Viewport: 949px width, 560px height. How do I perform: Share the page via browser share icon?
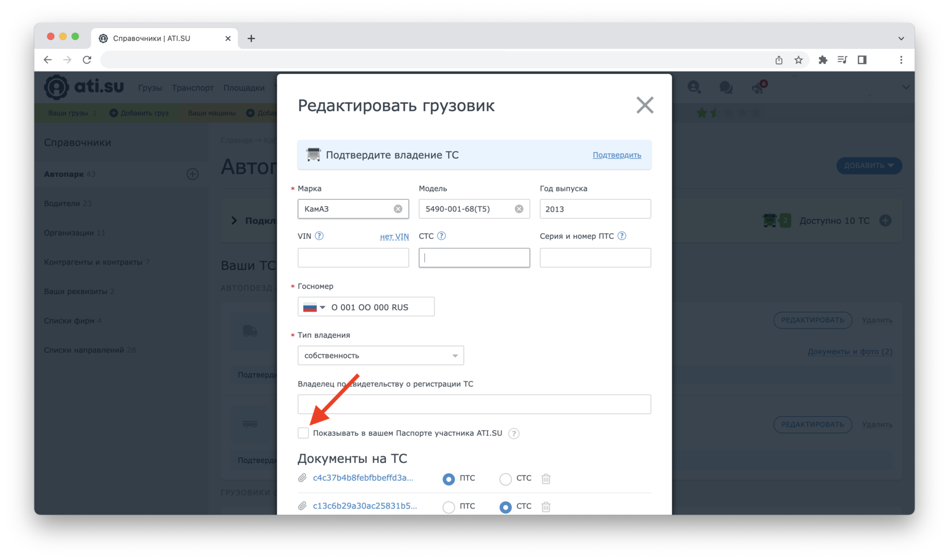click(x=779, y=60)
